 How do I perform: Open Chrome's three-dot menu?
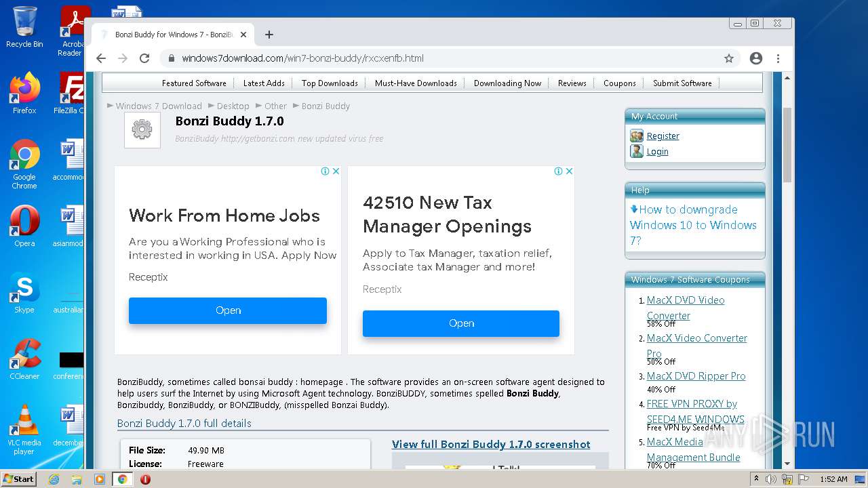click(x=778, y=58)
